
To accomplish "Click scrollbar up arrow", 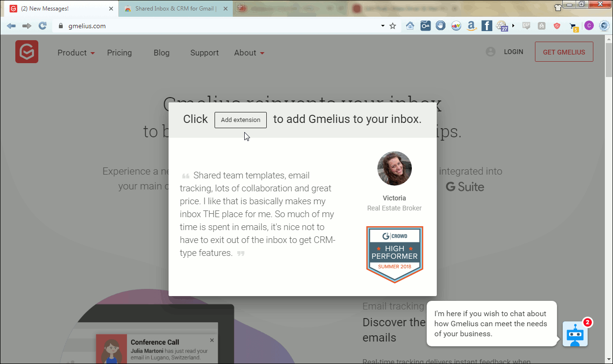I will click(609, 38).
